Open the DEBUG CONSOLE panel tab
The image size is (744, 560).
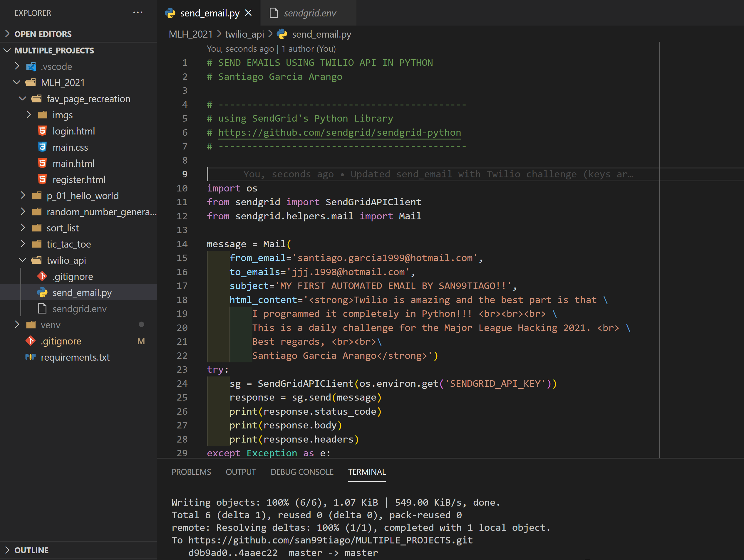pyautogui.click(x=302, y=472)
